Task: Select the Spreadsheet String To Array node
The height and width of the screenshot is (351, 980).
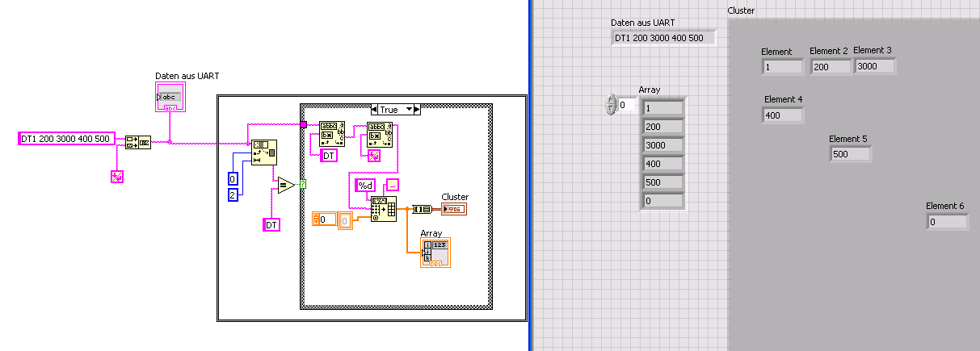Action: point(384,209)
